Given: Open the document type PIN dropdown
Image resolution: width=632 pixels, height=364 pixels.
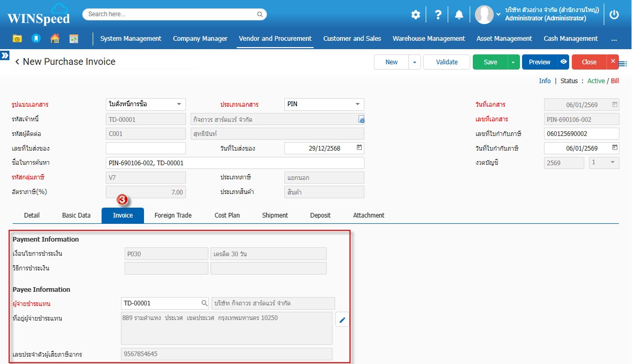Looking at the screenshot, I should pos(358,104).
